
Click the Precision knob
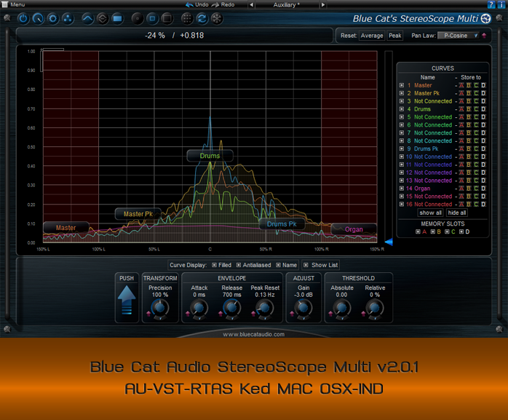[160, 308]
